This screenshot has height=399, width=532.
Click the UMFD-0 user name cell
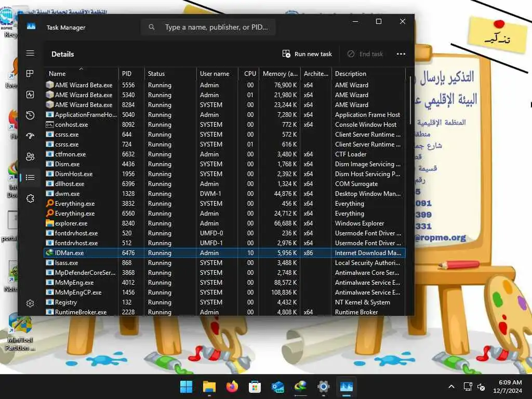[x=211, y=233]
